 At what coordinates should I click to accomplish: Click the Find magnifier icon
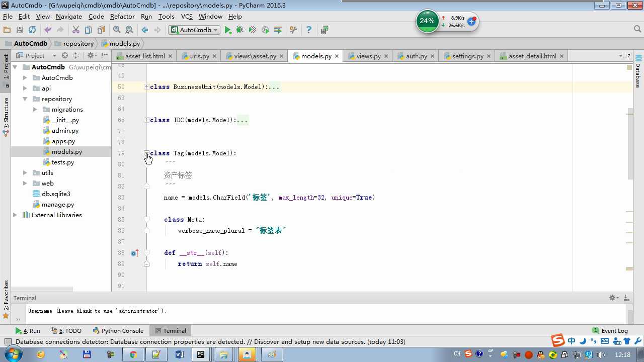117,30
